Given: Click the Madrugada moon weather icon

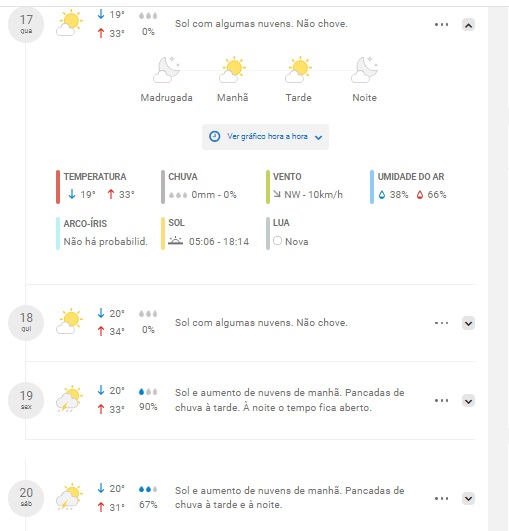Looking at the screenshot, I should point(166,70).
